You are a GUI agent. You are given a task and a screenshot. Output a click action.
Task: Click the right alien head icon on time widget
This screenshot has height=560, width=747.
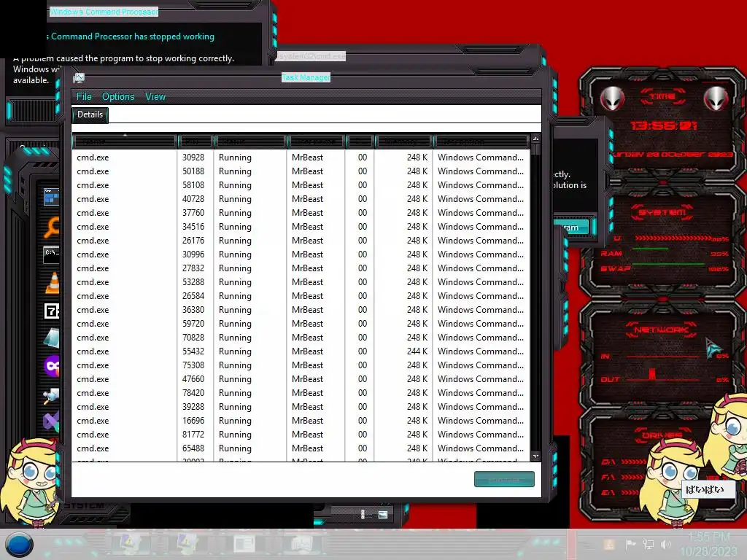(716, 98)
